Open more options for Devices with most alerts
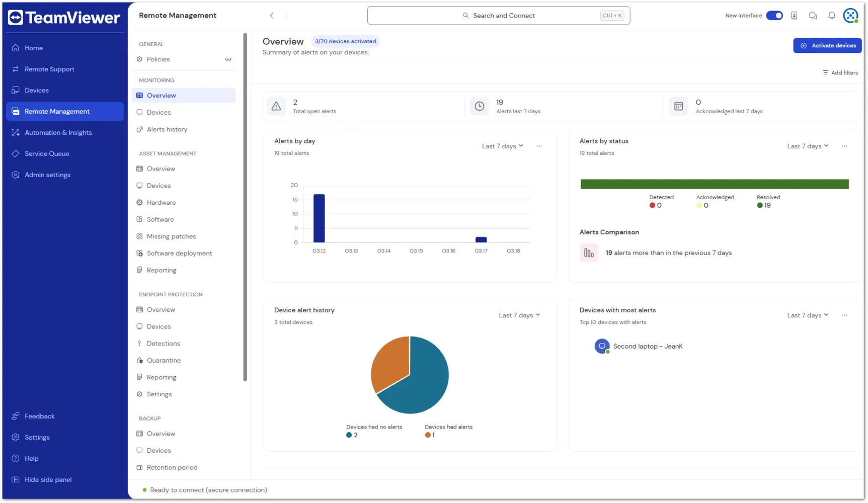868x503 pixels. coord(844,315)
